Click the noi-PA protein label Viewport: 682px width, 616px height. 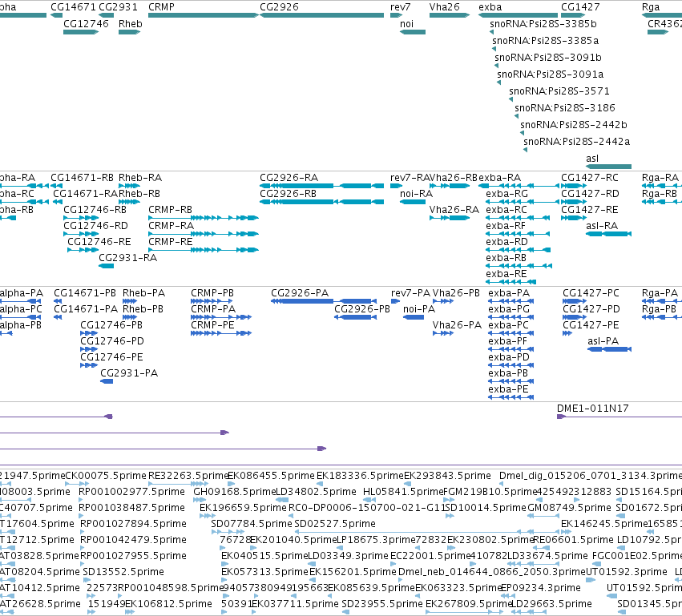coord(419,309)
